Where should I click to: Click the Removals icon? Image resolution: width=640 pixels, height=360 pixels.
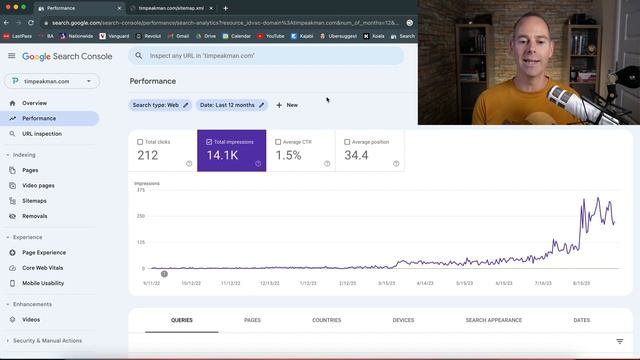click(12, 216)
